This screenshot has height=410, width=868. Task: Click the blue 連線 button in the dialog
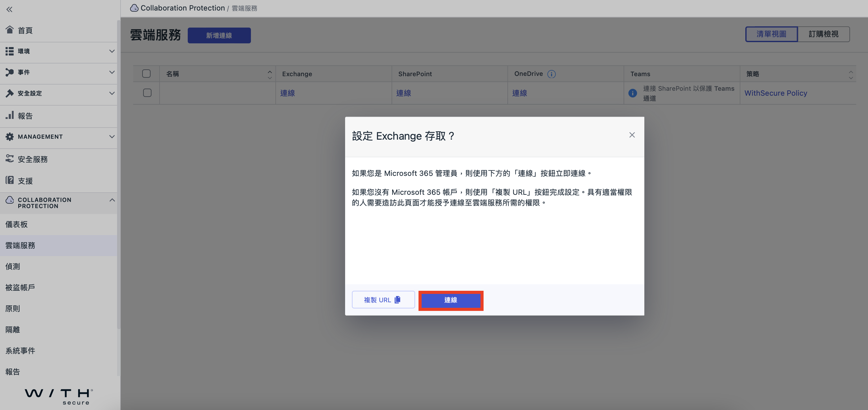tap(450, 300)
